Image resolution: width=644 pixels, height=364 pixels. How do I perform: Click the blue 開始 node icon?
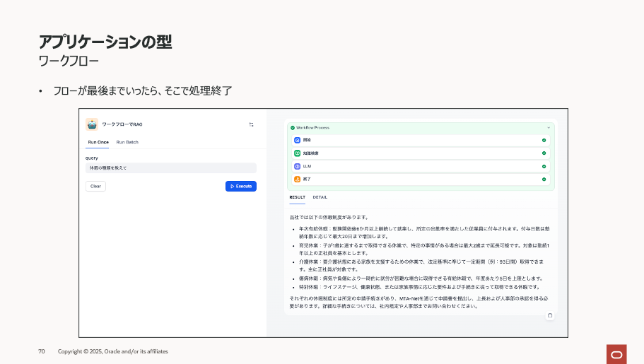point(298,140)
